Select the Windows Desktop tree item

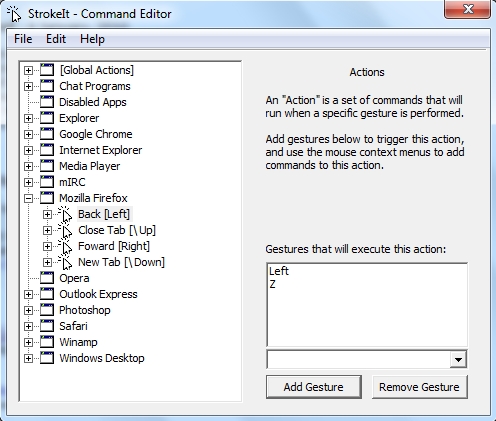pos(102,358)
